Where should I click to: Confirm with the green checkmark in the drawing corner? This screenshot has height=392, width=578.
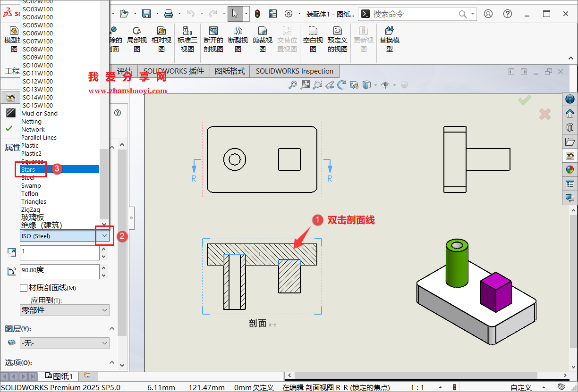(x=524, y=100)
